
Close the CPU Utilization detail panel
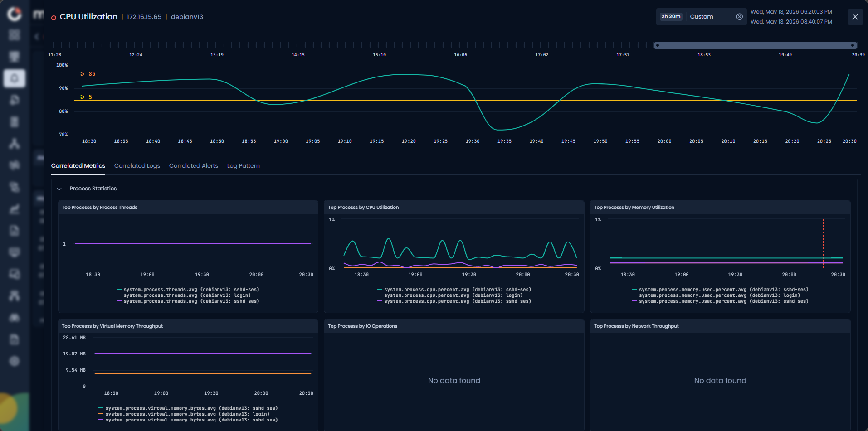click(x=855, y=17)
